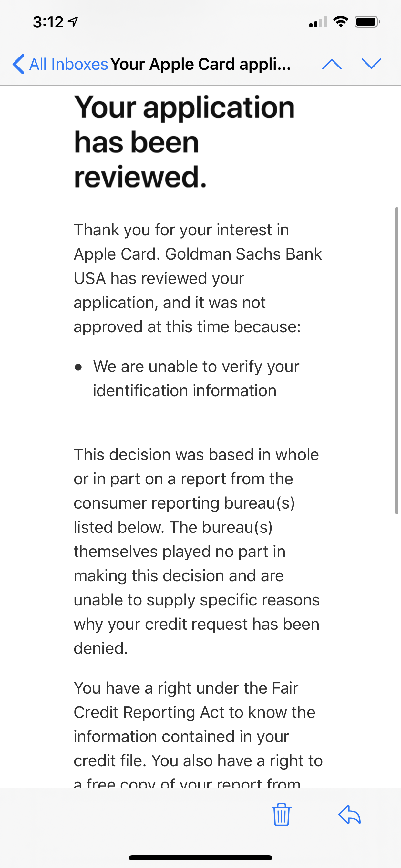401x868 pixels.
Task: Tap the Your application has been reviewed heading
Action: [184, 141]
